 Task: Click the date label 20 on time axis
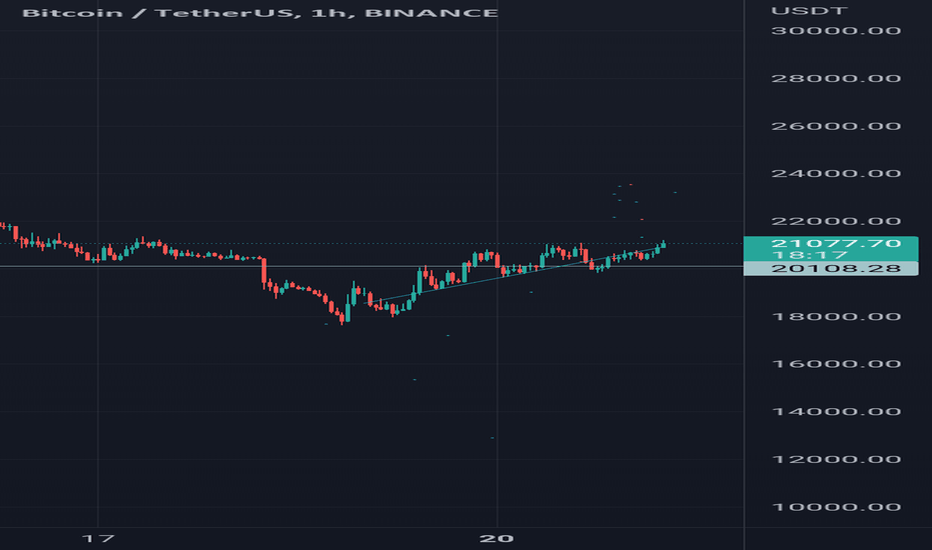(x=496, y=539)
